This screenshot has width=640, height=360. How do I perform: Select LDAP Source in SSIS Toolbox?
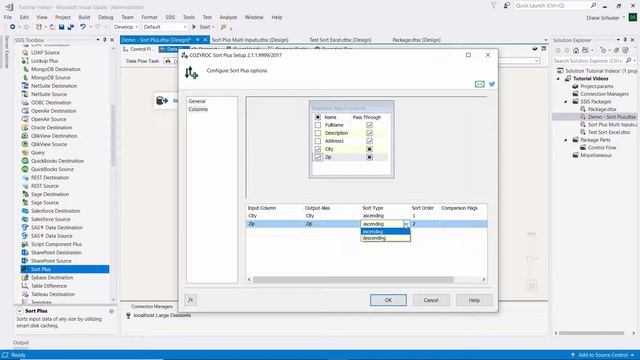45,53
